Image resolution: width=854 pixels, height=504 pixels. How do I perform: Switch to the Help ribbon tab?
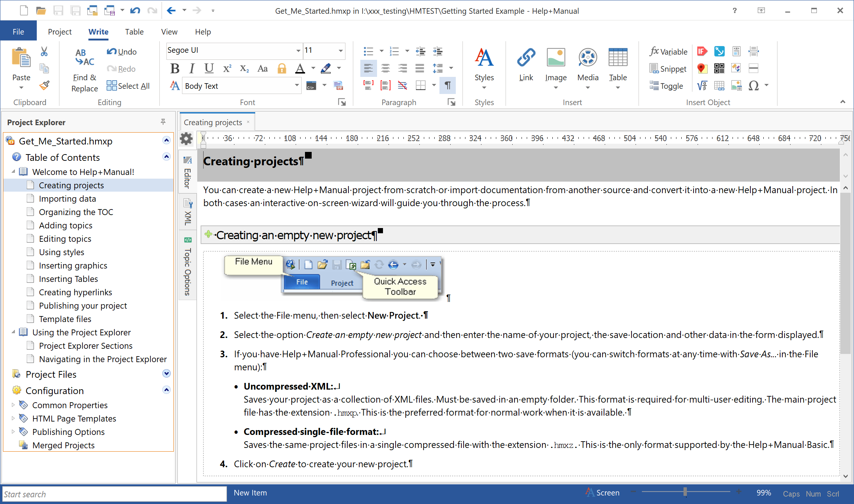click(203, 32)
